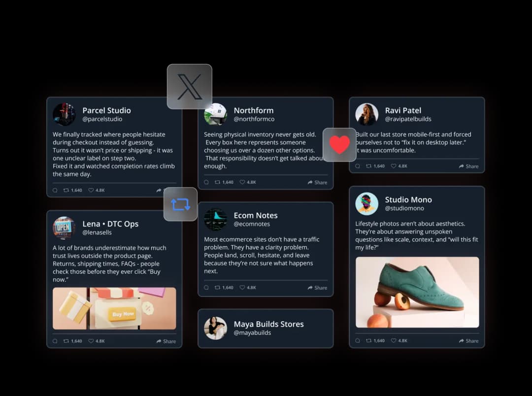The height and width of the screenshot is (396, 532).
Task: Click the @northformco handle
Action: click(254, 119)
